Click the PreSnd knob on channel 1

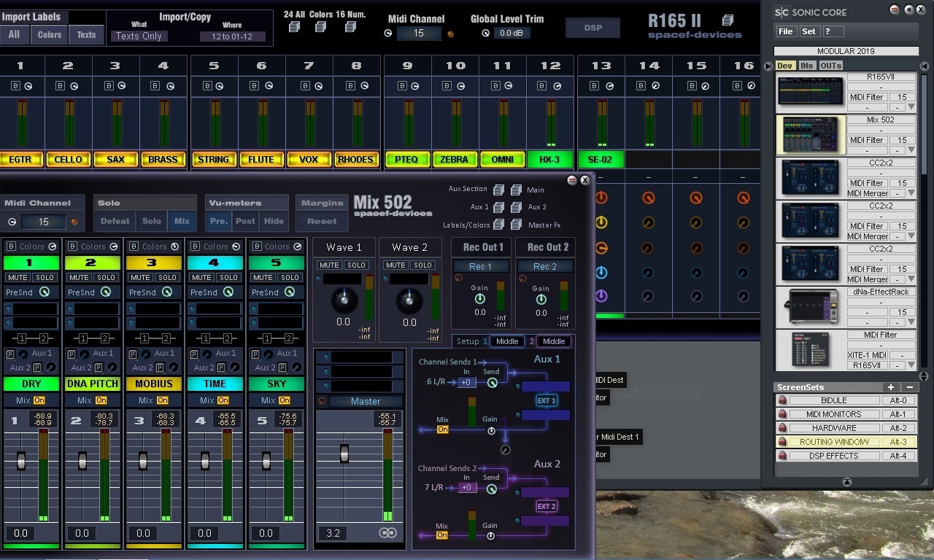(45, 292)
